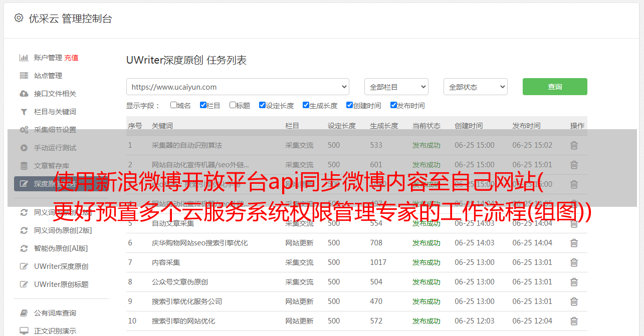Screen dimensions: 644x336
Task: Open 采集细节设置 in the sidebar
Action: (x=55, y=130)
